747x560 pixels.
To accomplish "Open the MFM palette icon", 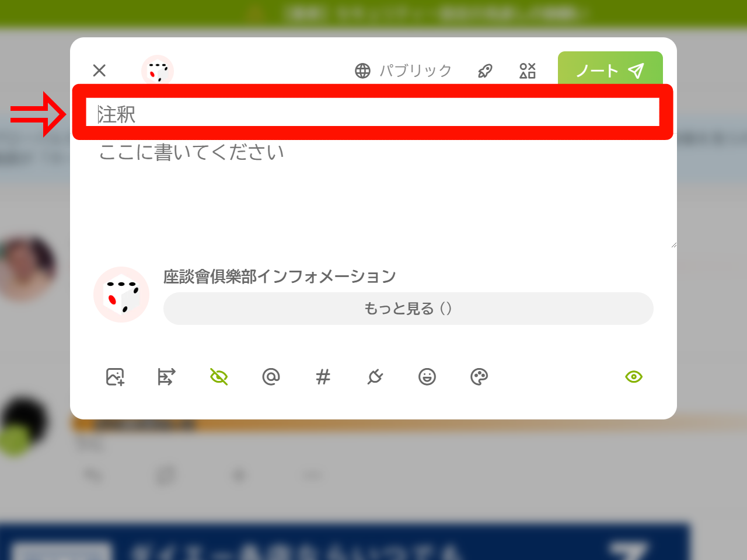I will point(479,377).
